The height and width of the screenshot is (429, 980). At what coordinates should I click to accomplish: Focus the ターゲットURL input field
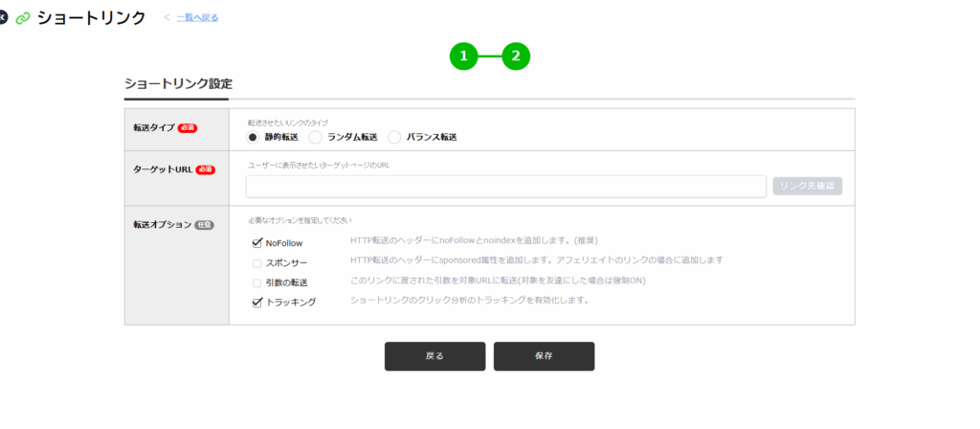coord(505,186)
